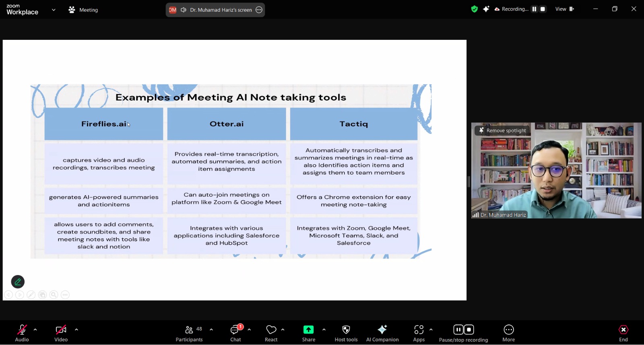Open the Apps menu
644x345 pixels.
click(419, 333)
